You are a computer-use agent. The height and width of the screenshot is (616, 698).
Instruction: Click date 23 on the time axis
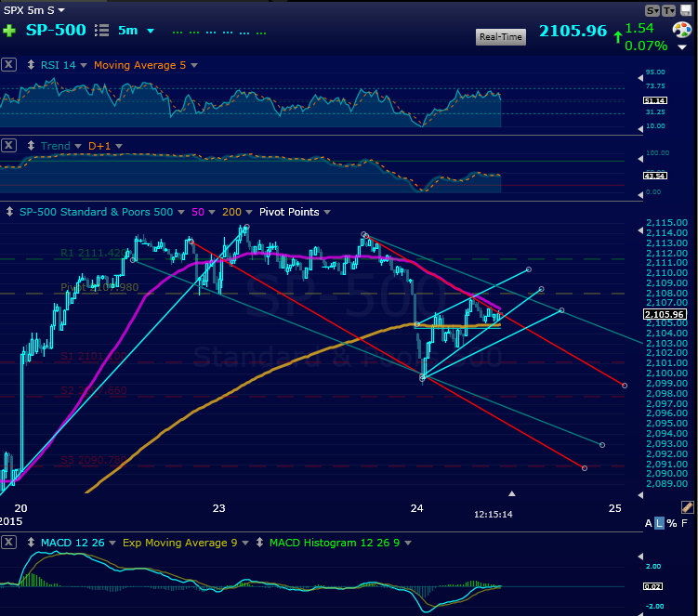point(219,508)
